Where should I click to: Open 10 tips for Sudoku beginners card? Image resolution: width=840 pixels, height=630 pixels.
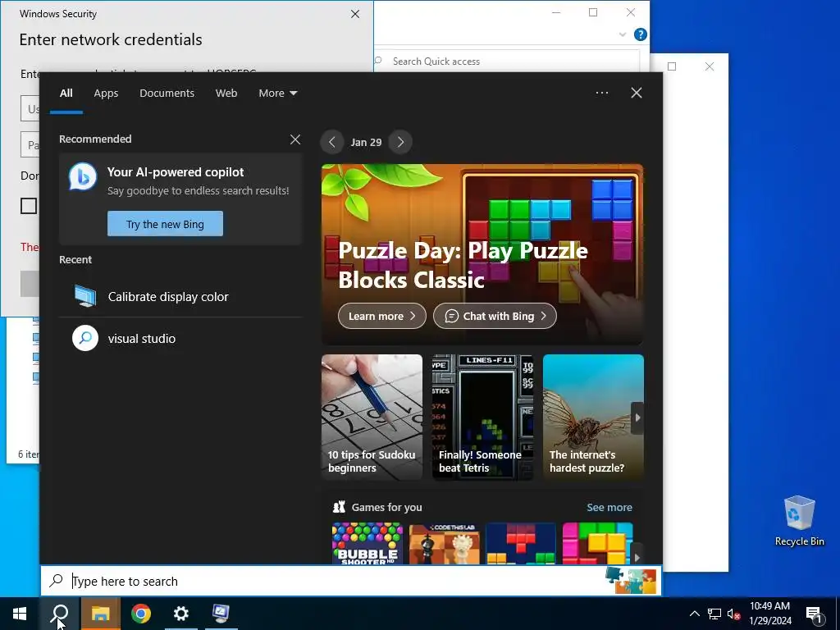[372, 417]
